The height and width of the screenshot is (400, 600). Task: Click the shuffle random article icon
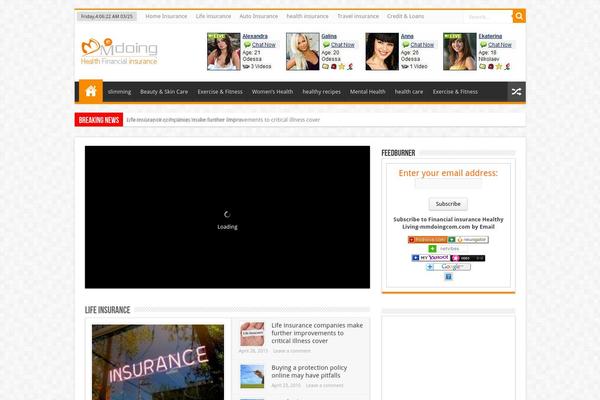[516, 91]
